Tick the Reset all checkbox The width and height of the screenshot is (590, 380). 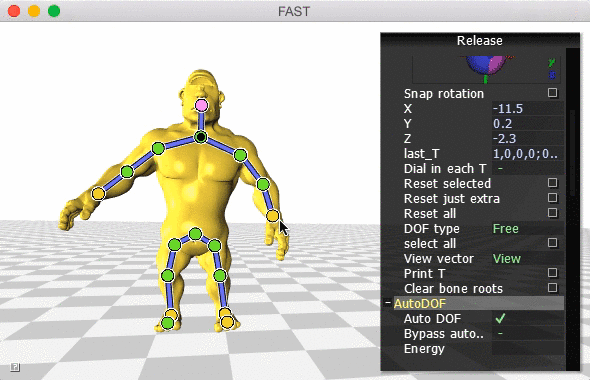point(552,213)
